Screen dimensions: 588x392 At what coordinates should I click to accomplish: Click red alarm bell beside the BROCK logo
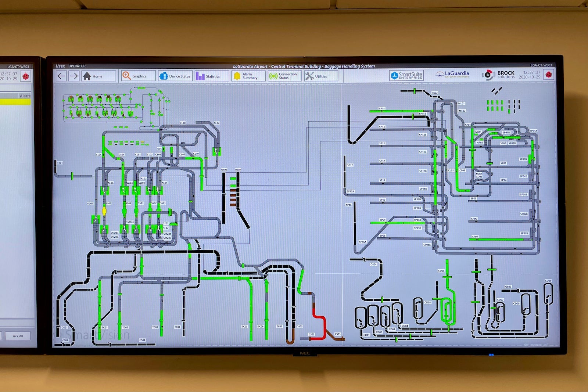(548, 75)
